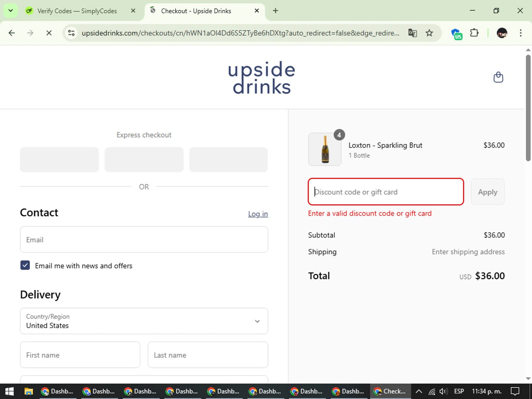Switch to the first Dashb... Chrome taskbar window
The width and height of the screenshot is (532, 399).
tap(57, 391)
